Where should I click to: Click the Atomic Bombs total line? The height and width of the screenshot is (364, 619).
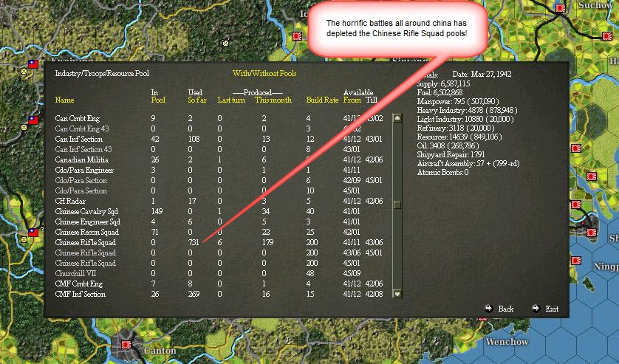[x=442, y=172]
